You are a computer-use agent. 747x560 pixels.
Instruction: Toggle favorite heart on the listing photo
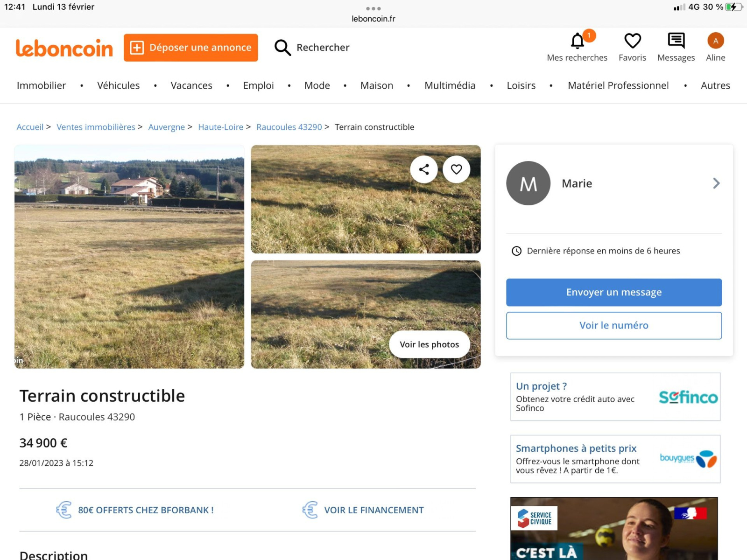coord(456,169)
